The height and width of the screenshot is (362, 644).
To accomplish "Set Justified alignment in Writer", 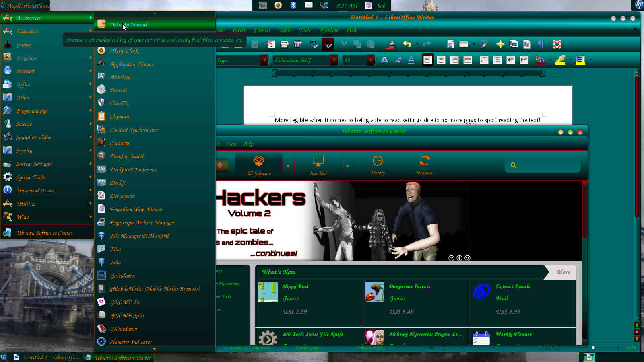I will (x=468, y=60).
